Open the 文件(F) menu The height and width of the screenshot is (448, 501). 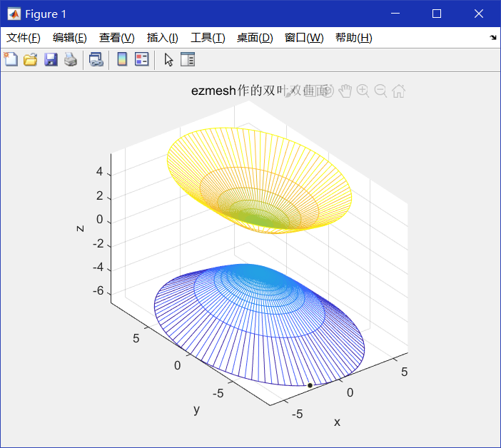pyautogui.click(x=24, y=38)
